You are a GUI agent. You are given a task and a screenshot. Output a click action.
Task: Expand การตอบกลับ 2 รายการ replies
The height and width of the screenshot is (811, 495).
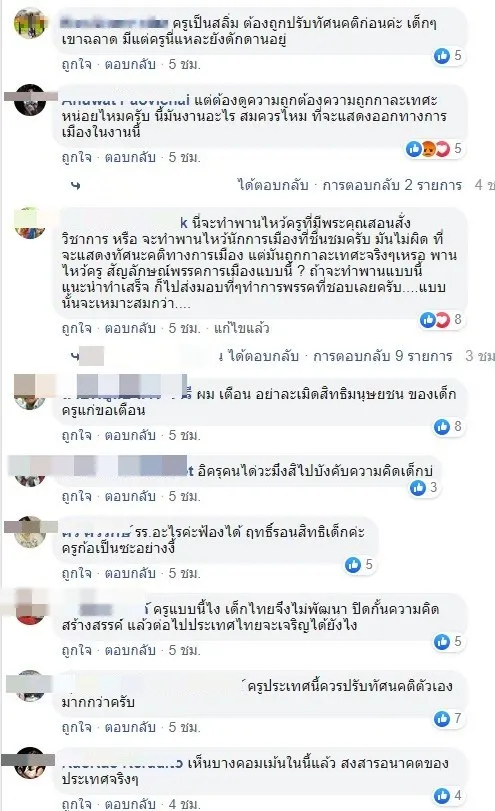(x=392, y=185)
